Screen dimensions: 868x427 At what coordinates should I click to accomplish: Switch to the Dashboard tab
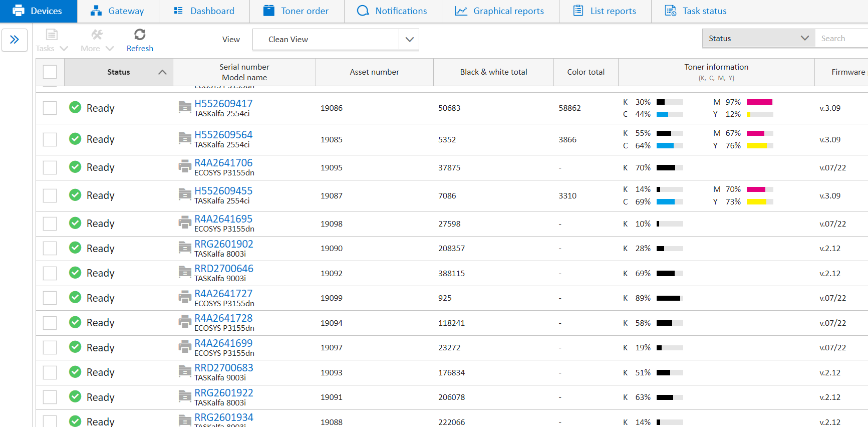pos(204,11)
